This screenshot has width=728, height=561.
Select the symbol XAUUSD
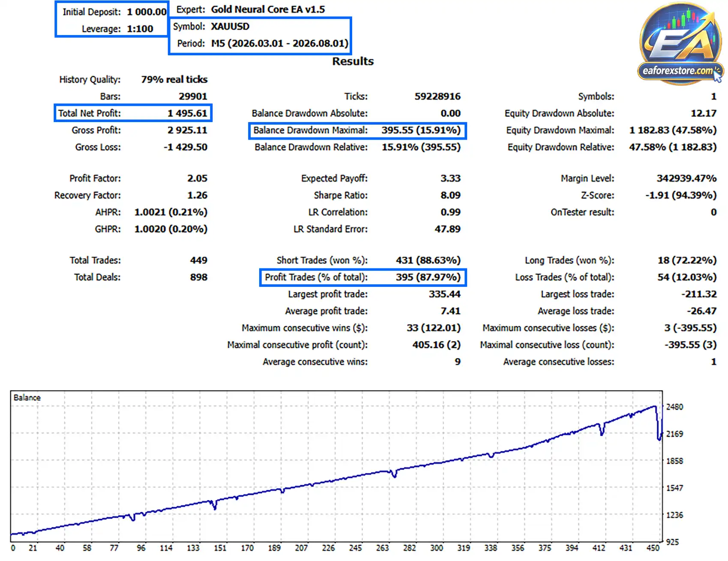click(230, 27)
